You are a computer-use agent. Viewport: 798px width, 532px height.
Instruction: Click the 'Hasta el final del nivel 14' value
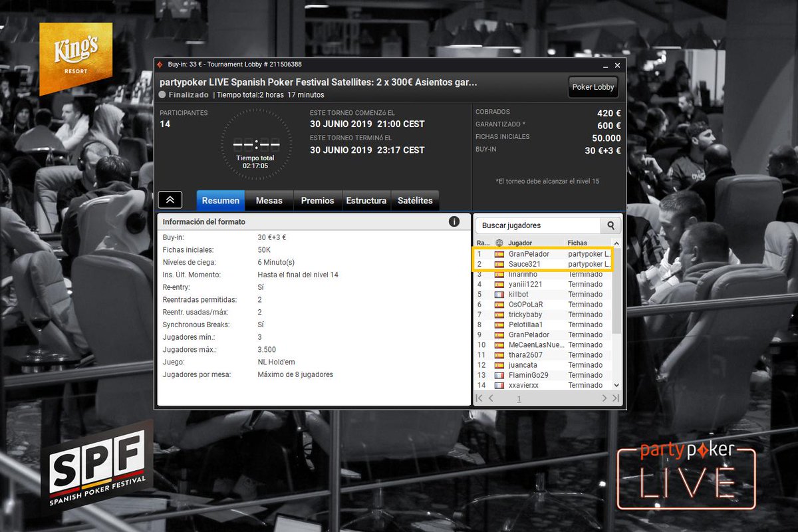pos(298,275)
